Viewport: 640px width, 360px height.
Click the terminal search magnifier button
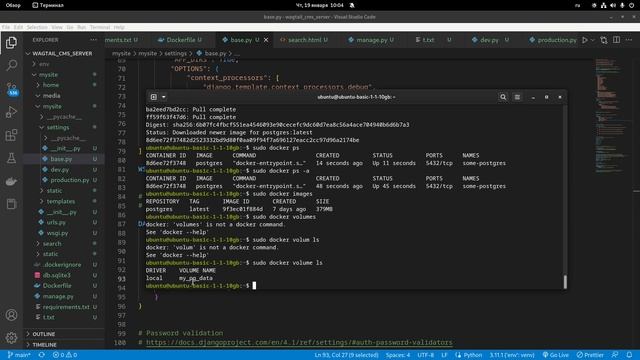pyautogui.click(x=503, y=97)
